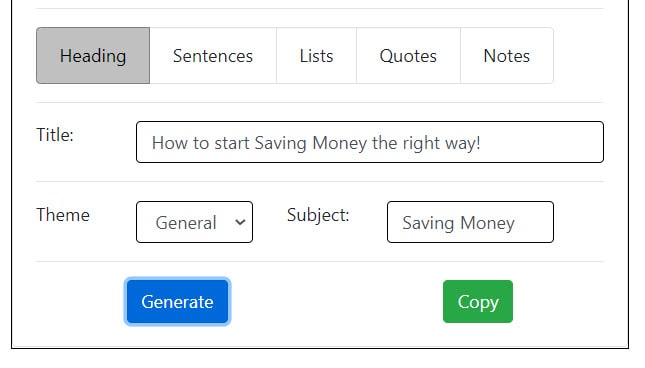Select the Quotes tab
The height and width of the screenshot is (368, 645).
(408, 56)
